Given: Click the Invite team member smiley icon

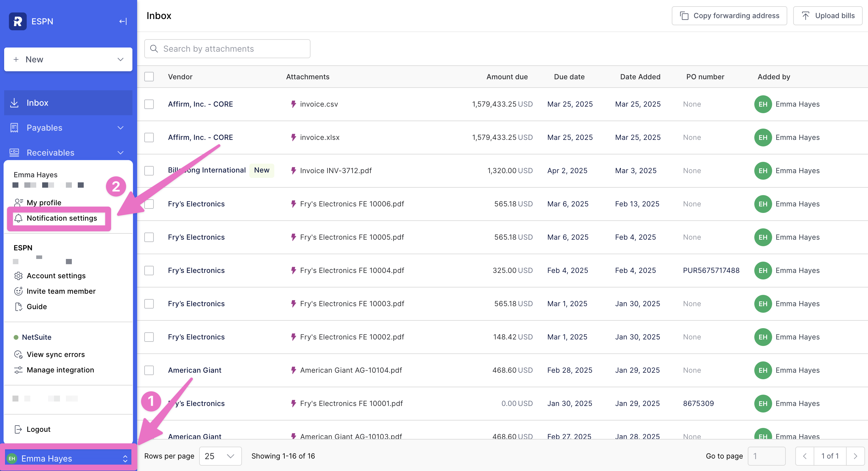Looking at the screenshot, I should pyautogui.click(x=18, y=291).
